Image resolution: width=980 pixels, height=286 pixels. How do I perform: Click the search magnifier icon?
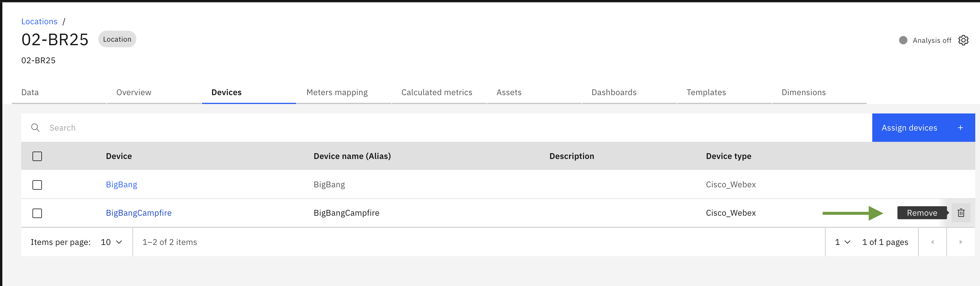[35, 128]
